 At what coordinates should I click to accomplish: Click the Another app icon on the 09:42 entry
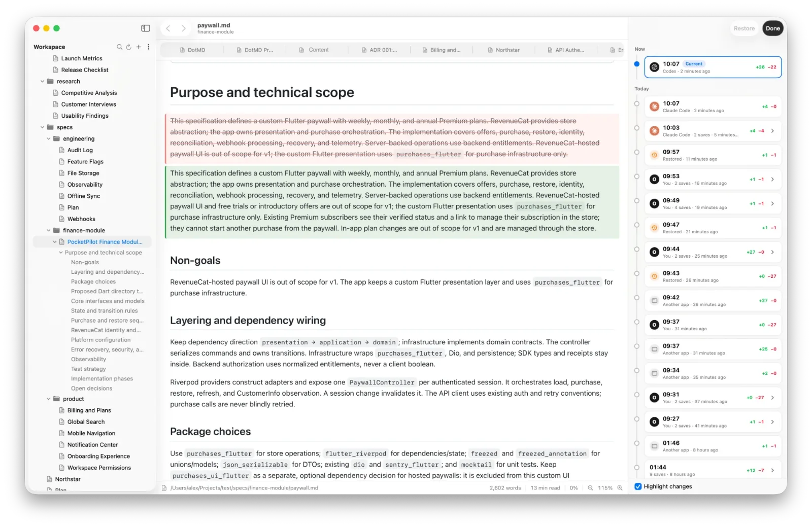655,301
